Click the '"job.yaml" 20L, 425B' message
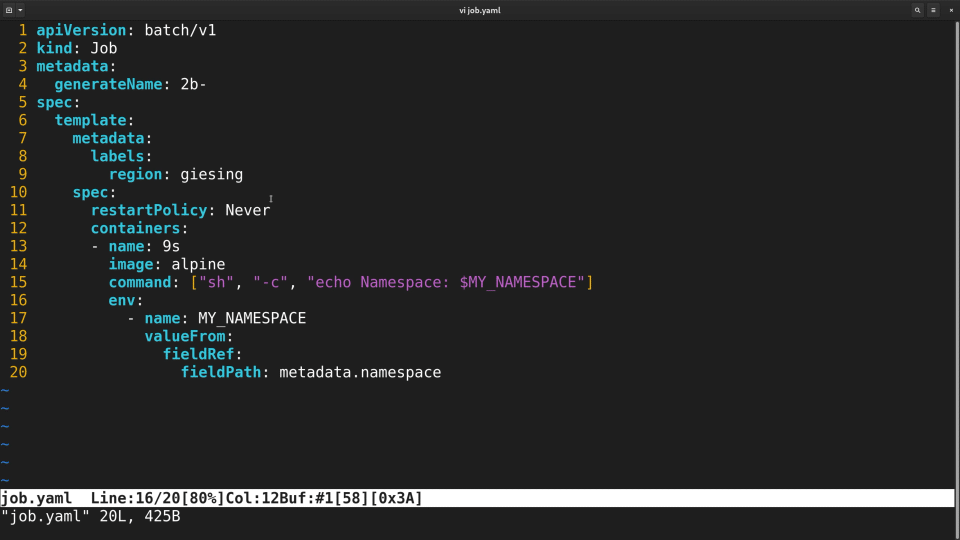This screenshot has height=540, width=960. pyautogui.click(x=91, y=517)
